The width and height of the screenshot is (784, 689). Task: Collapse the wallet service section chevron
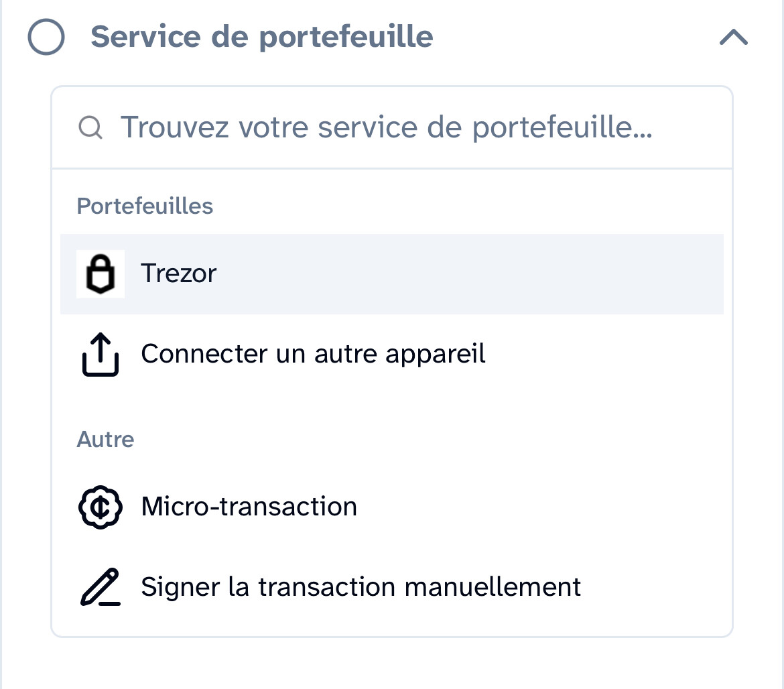click(733, 38)
